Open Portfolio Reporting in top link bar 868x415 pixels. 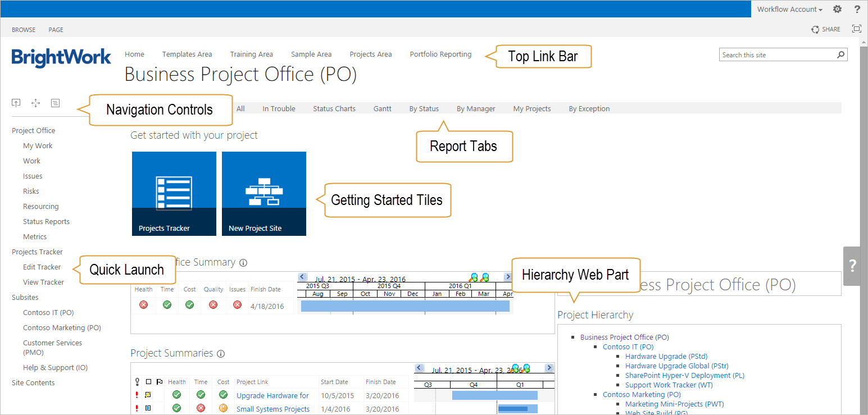pyautogui.click(x=440, y=54)
